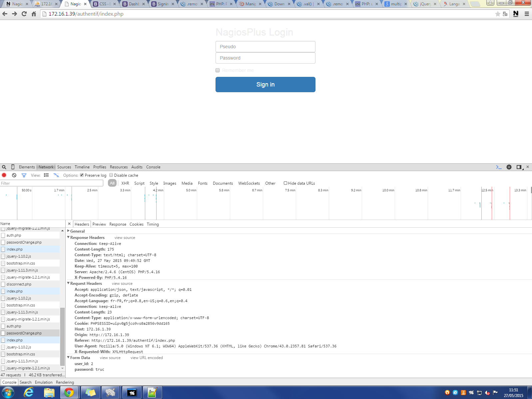The image size is (532, 399).
Task: Click the browser forward arrow
Action: point(14,14)
